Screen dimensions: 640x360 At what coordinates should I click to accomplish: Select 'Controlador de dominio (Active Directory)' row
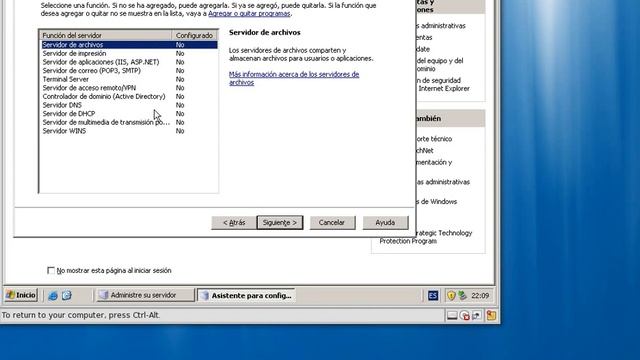click(129, 96)
